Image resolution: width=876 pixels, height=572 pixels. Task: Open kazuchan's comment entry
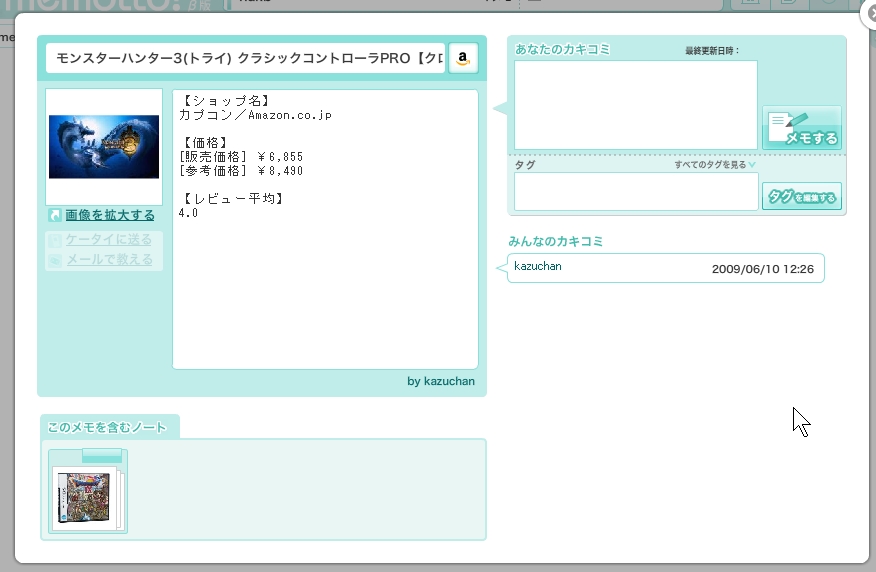point(665,268)
